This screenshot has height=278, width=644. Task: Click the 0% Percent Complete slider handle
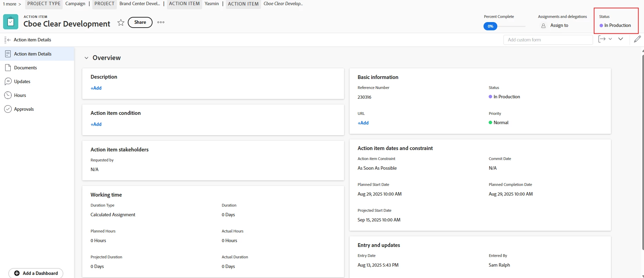[490, 26]
